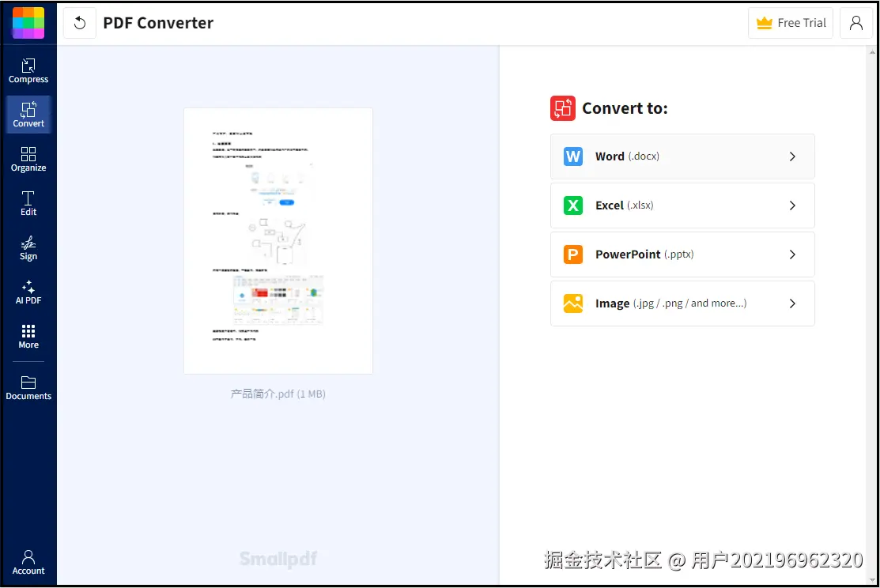880x588 pixels.
Task: Open the Compress tool in sidebar
Action: point(28,71)
